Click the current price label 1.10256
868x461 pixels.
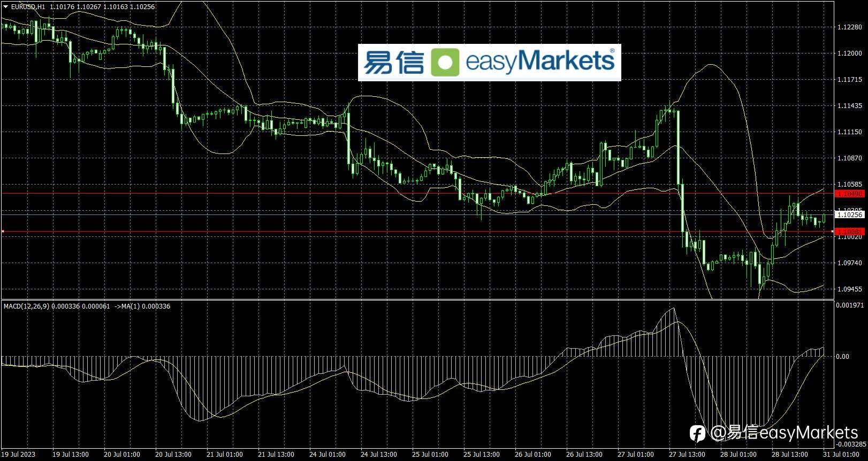(849, 214)
